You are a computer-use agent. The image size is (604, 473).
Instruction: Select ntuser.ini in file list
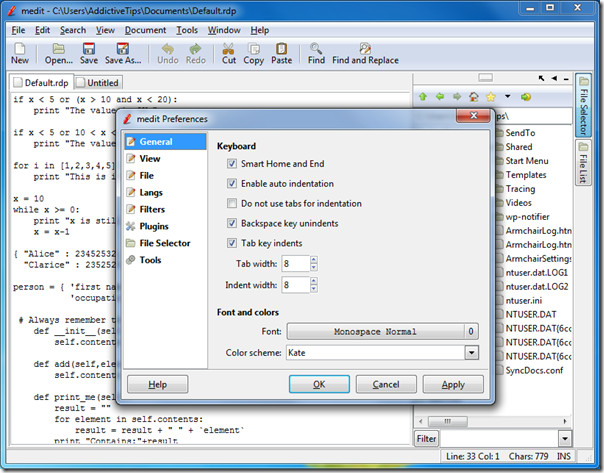[524, 300]
